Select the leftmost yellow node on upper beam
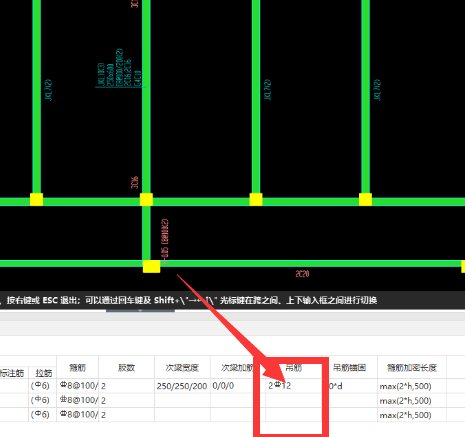This screenshot has height=437, width=465. tap(36, 200)
